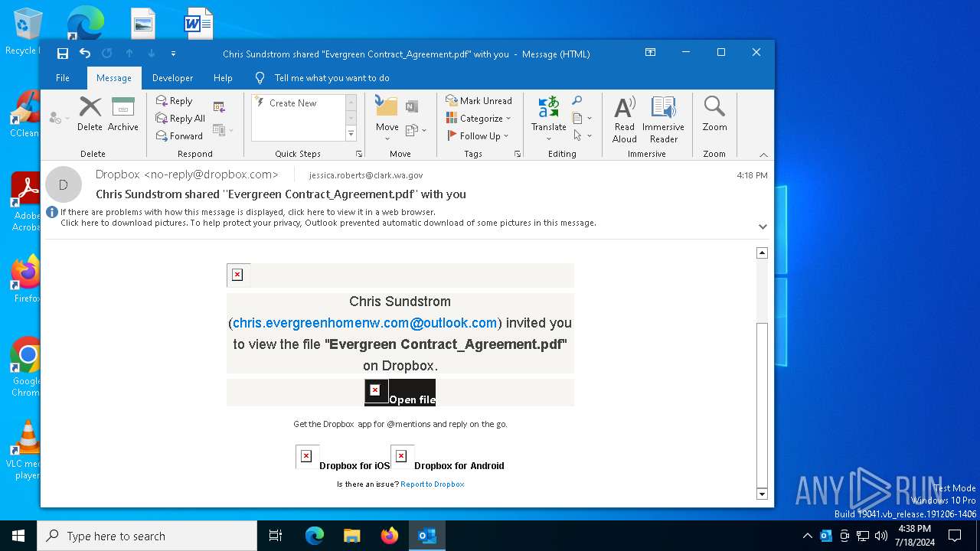Viewport: 980px width, 551px height.
Task: Start Read Aloud
Action: 625,119
